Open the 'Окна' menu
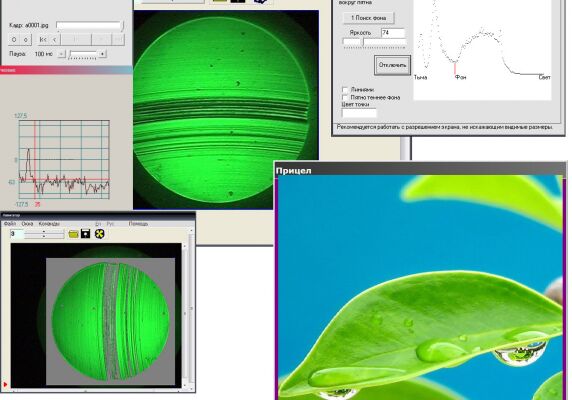 tap(27, 224)
